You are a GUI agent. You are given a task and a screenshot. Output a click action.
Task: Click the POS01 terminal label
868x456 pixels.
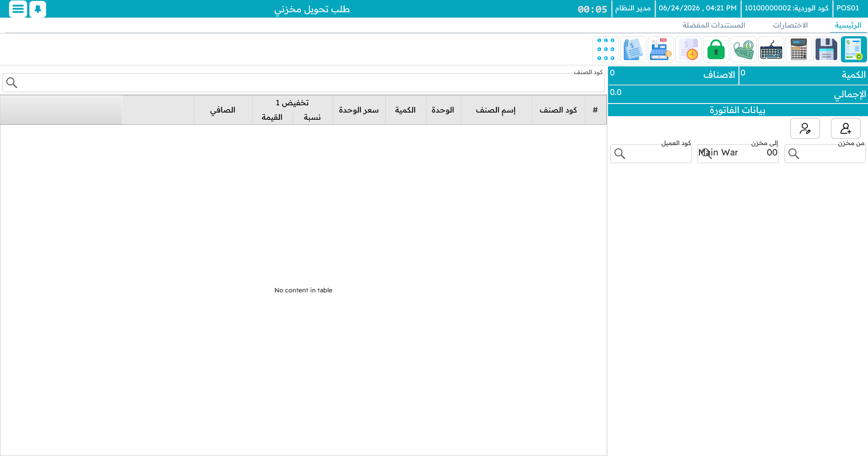tap(848, 8)
